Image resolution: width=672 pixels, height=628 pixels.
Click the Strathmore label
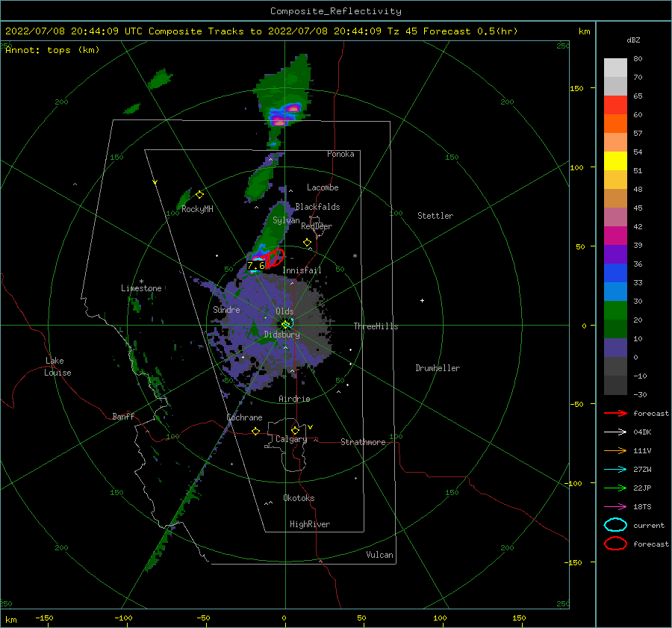(363, 442)
